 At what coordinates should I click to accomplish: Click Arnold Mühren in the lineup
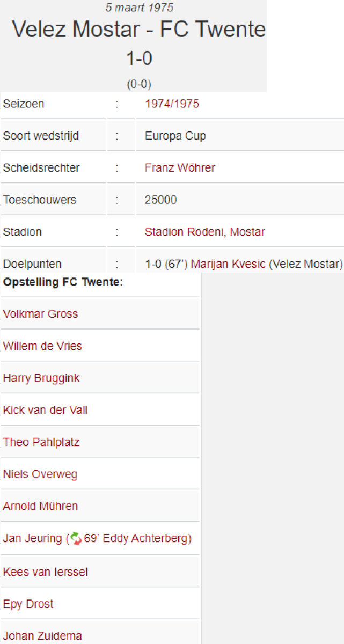(x=40, y=507)
